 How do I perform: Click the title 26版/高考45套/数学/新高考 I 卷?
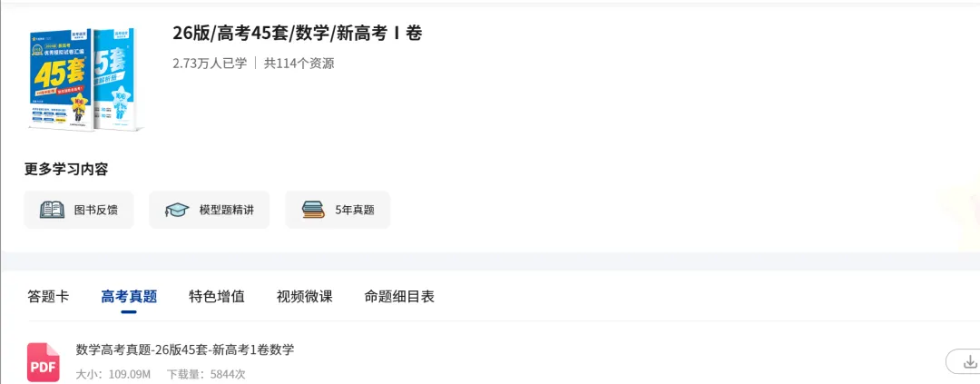click(x=298, y=34)
